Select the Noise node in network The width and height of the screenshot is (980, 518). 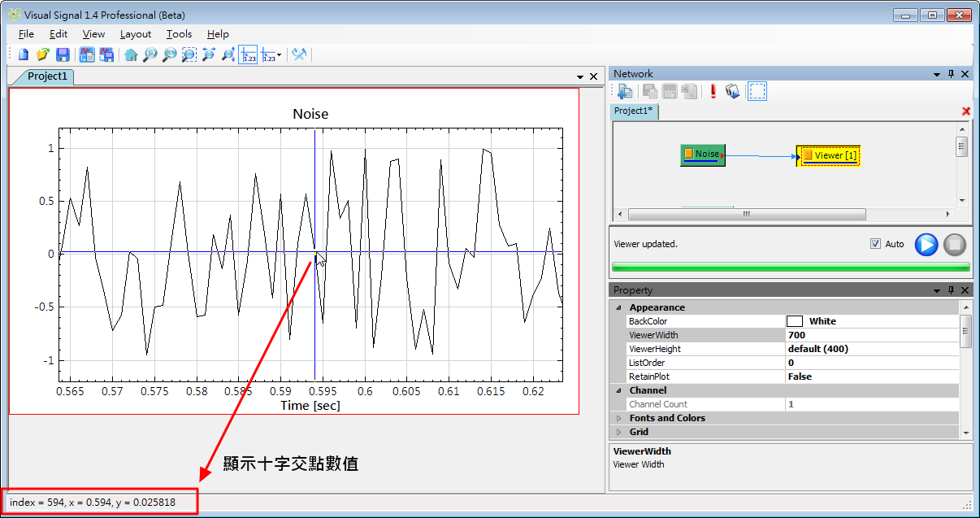[x=701, y=154]
